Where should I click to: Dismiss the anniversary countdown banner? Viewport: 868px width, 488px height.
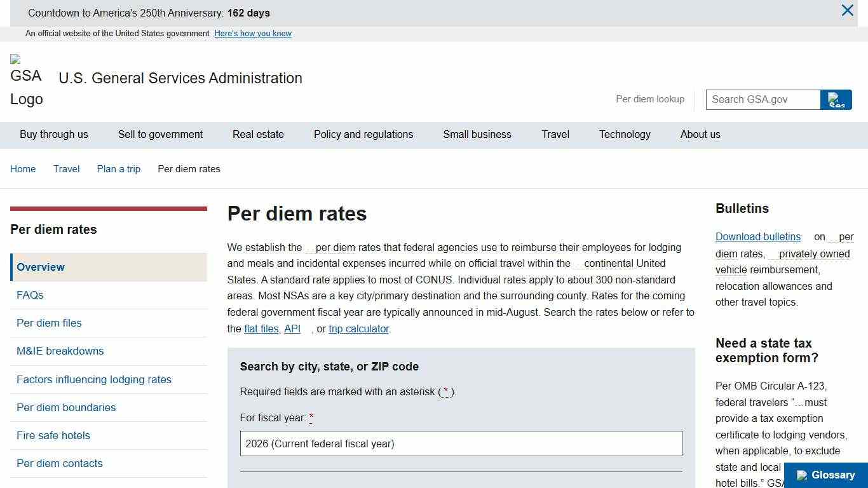(847, 11)
